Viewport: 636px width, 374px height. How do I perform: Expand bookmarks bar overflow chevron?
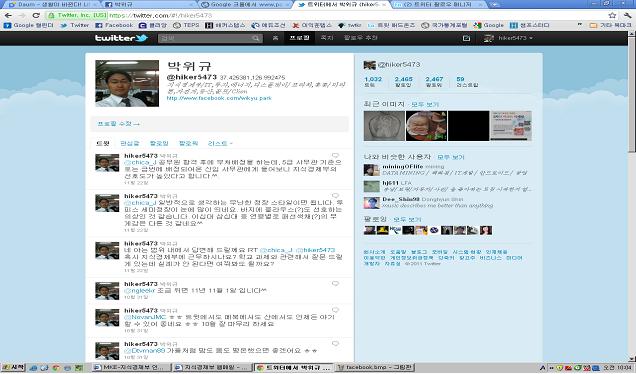[581, 25]
